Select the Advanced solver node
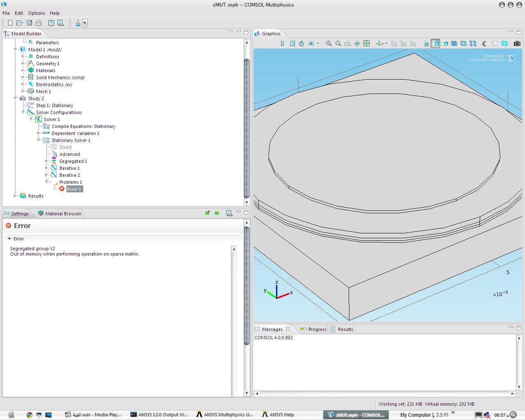This screenshot has width=525, height=420. (69, 154)
